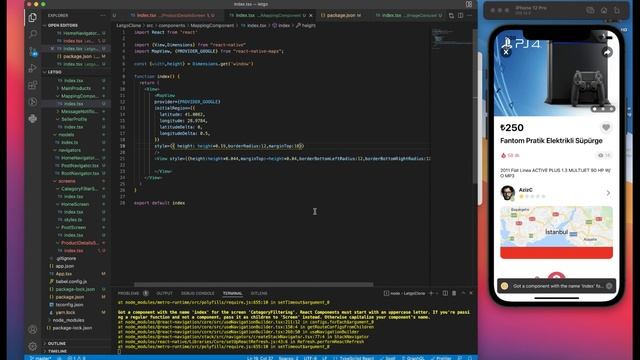Screen dimensions: 640x360
Task: Switch to package.json editor tab
Action: [x=341, y=16]
